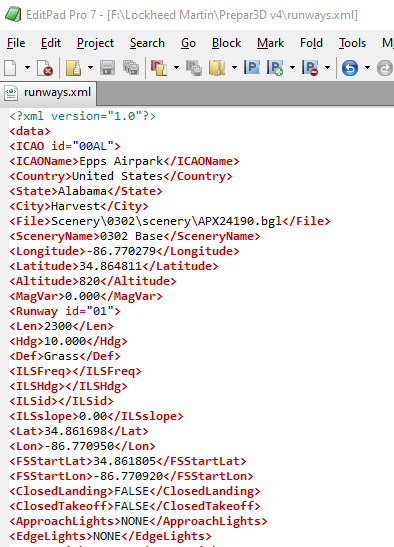Open the Tools menu

click(352, 43)
